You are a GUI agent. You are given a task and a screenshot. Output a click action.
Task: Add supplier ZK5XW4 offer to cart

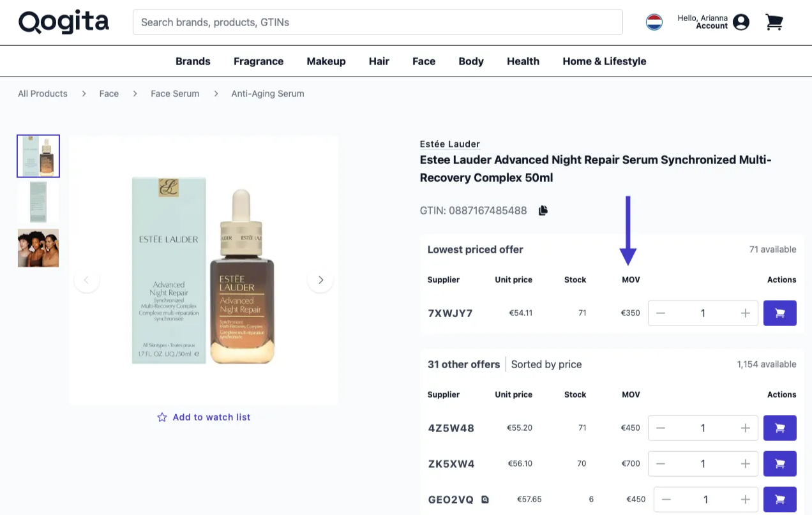779,464
